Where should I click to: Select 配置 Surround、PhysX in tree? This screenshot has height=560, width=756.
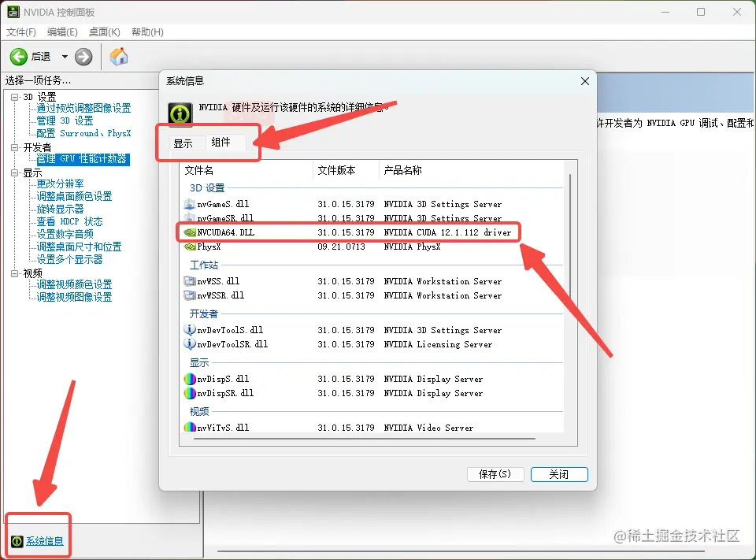pyautogui.click(x=84, y=133)
